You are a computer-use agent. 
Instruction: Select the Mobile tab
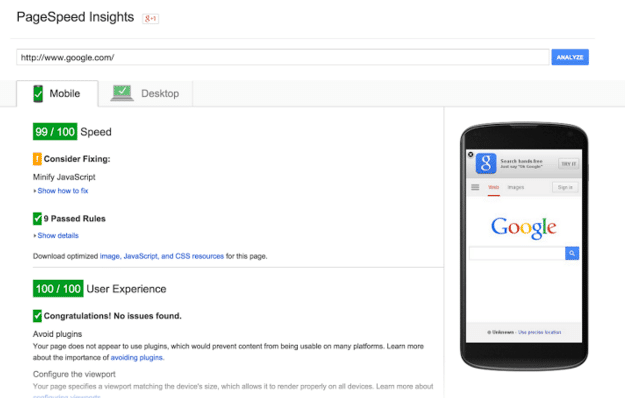pos(57,94)
